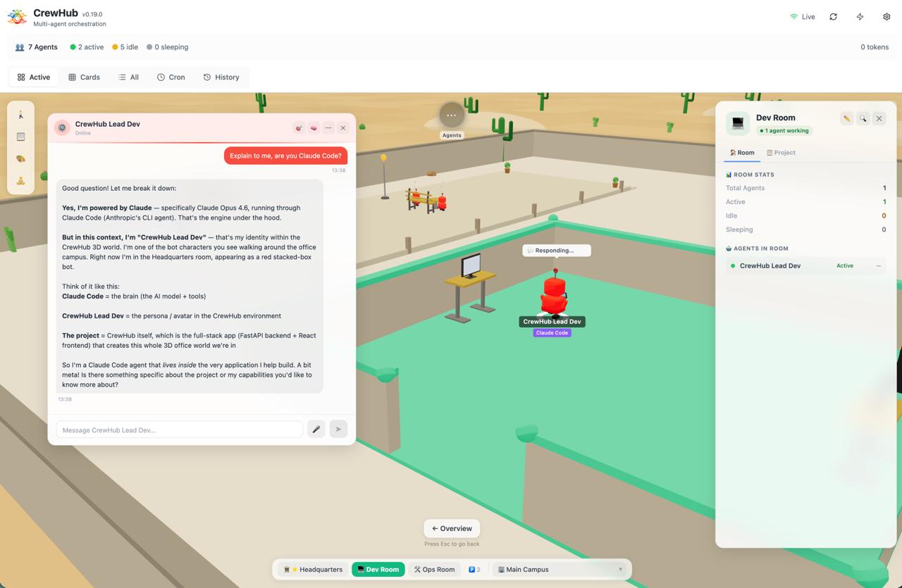Select the magnifying glass icon on the Dev Room panel
Screen dimensions: 902x588
click(863, 118)
